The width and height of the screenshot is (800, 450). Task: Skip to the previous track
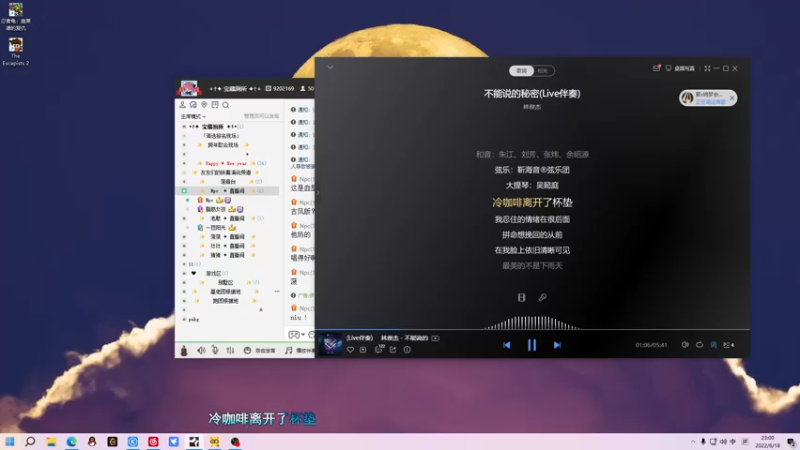pos(507,345)
